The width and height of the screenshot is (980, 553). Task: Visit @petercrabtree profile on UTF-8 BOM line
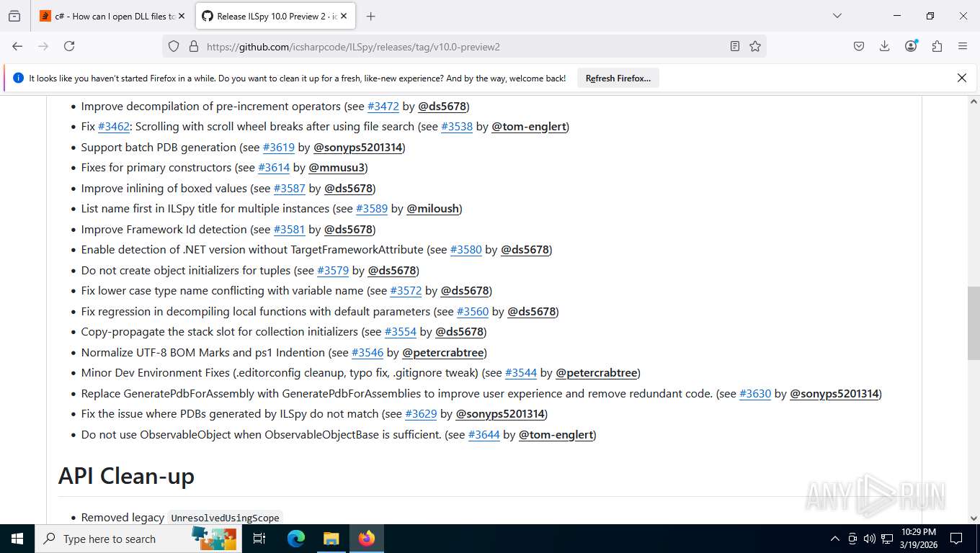(x=443, y=352)
